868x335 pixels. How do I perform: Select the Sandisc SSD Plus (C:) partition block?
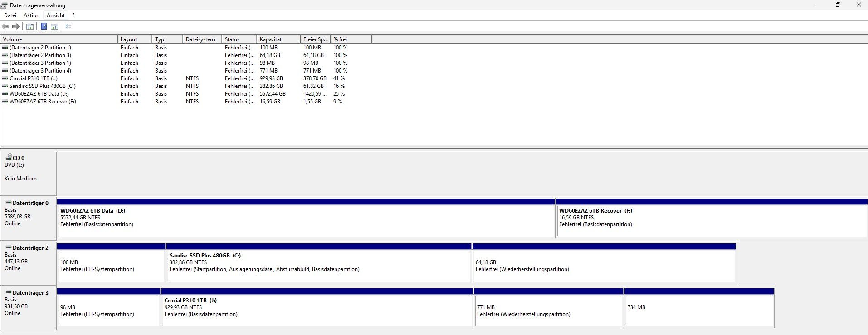[x=319, y=263]
